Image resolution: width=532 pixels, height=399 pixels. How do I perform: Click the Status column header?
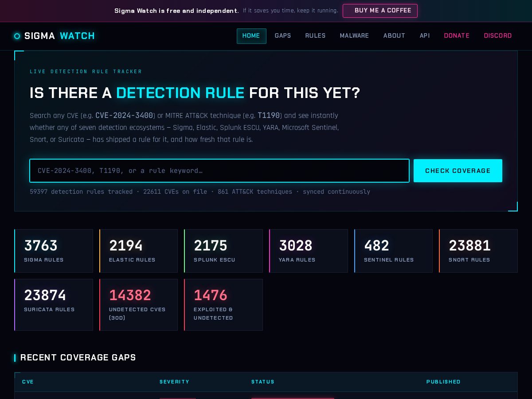[263, 382]
